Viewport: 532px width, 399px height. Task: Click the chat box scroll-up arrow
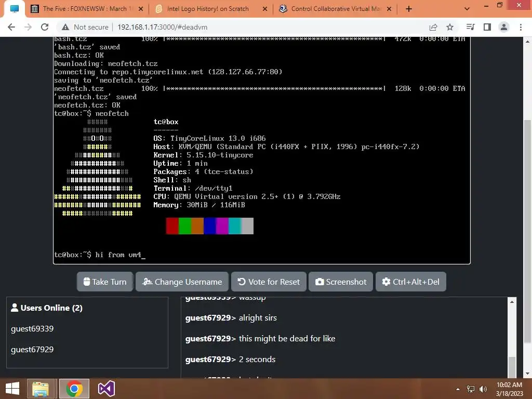pos(512,302)
